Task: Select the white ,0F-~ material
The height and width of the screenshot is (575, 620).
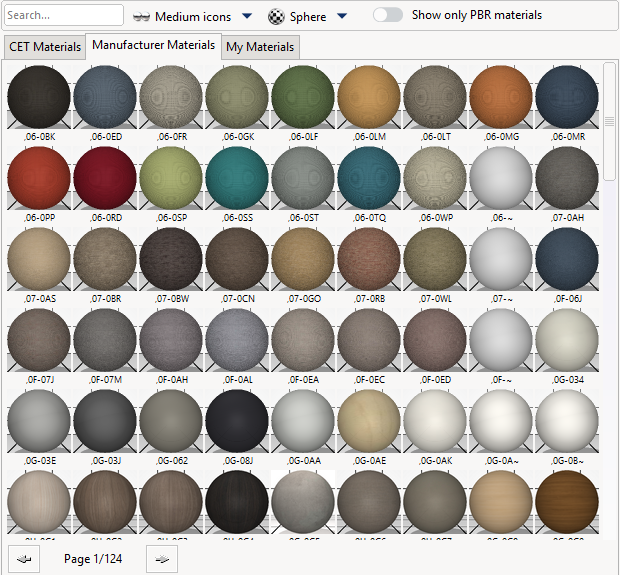Action: tap(501, 340)
